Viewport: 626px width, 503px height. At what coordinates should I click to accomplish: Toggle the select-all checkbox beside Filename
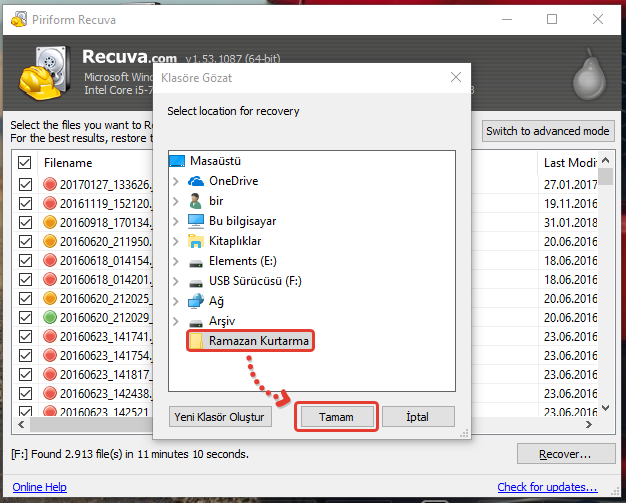click(25, 163)
